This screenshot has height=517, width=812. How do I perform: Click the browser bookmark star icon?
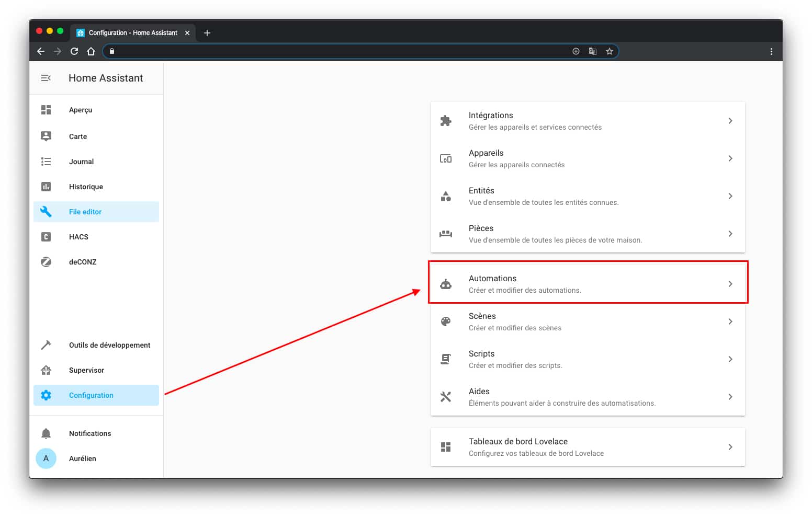[609, 51]
